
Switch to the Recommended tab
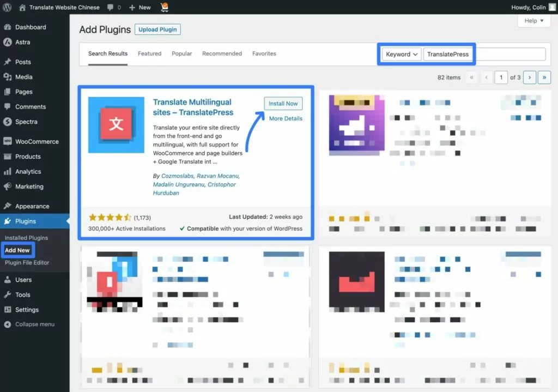(x=222, y=53)
